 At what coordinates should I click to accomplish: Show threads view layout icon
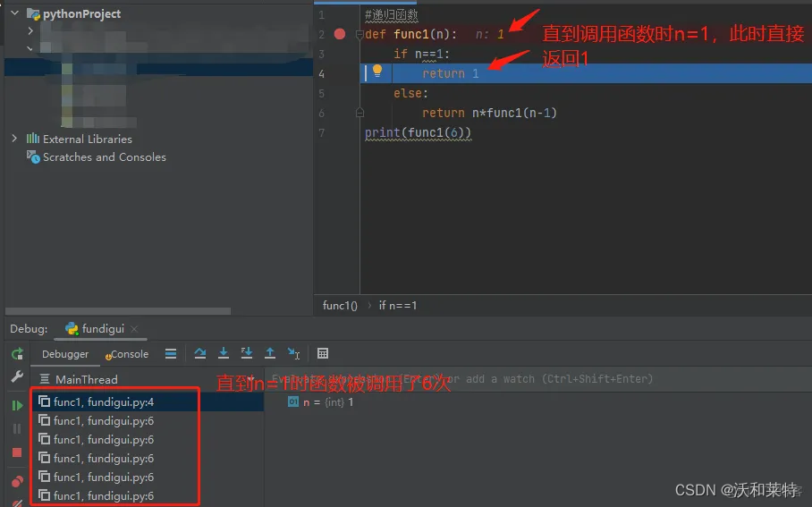pos(171,354)
